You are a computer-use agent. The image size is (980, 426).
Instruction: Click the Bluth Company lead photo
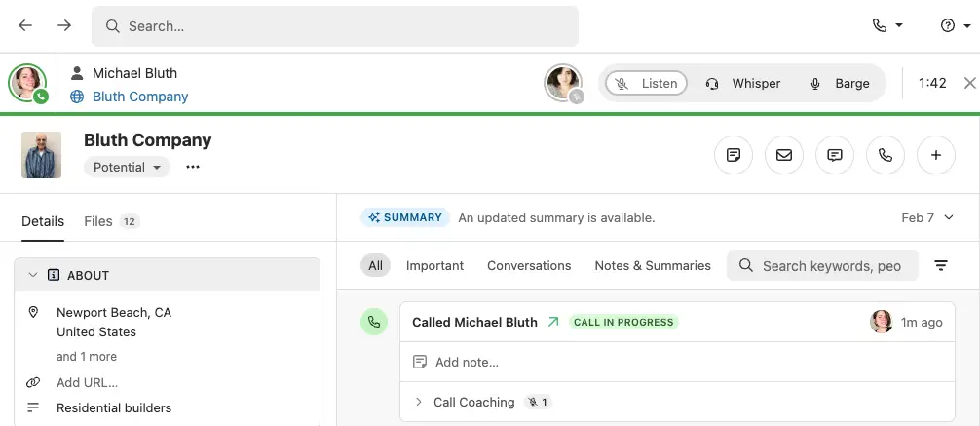pyautogui.click(x=41, y=155)
